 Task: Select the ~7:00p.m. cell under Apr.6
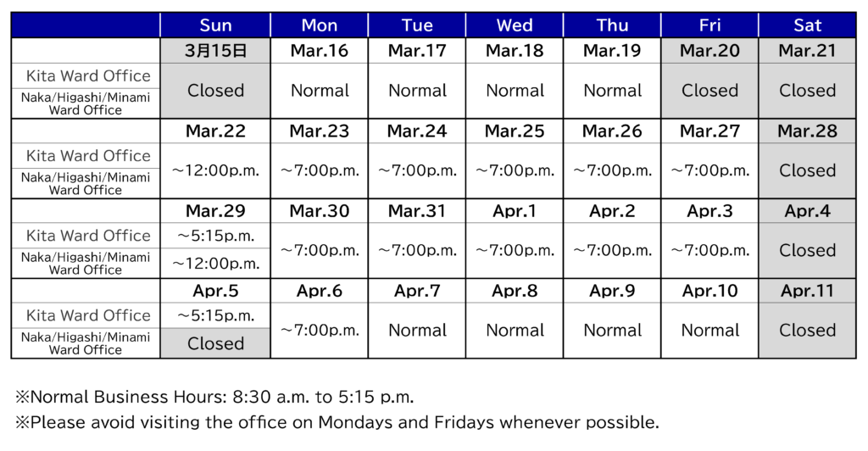[320, 330]
